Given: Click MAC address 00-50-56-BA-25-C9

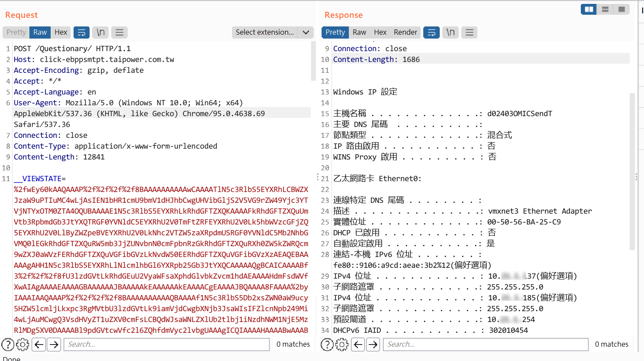Looking at the screenshot, I should [x=524, y=222].
